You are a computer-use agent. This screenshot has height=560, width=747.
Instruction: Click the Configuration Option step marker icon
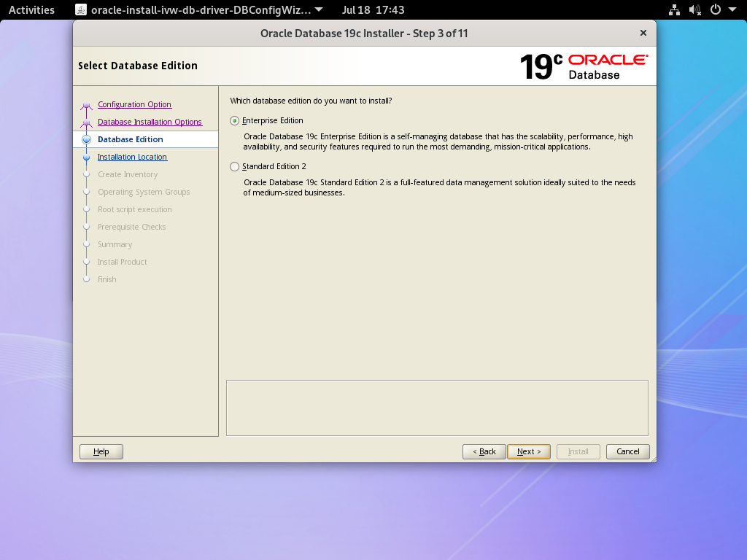pyautogui.click(x=86, y=105)
